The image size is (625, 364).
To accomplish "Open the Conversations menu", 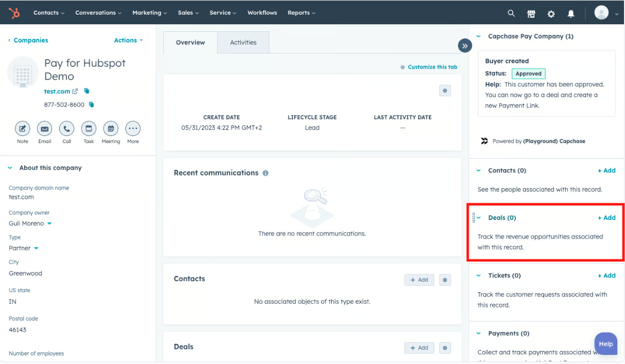I will tap(99, 13).
